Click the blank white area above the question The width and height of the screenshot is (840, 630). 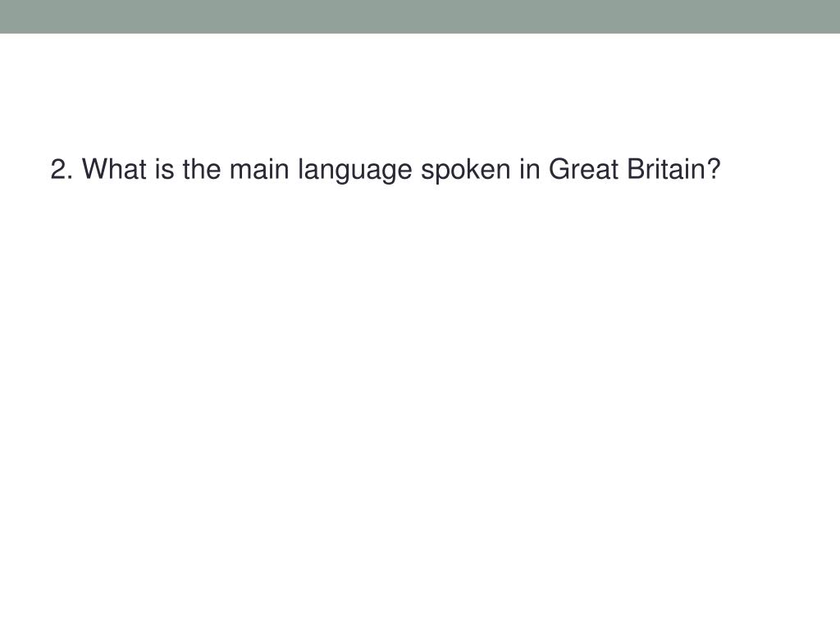click(x=420, y=94)
